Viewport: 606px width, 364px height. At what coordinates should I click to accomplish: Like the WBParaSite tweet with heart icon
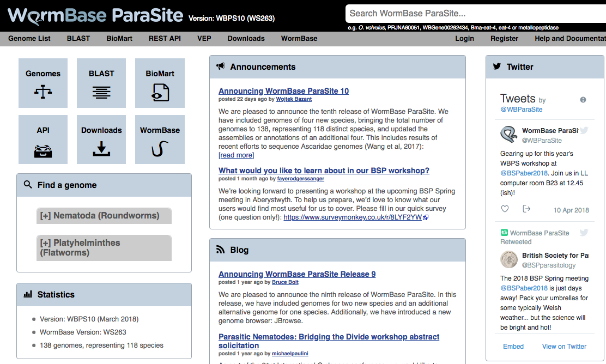coord(505,209)
